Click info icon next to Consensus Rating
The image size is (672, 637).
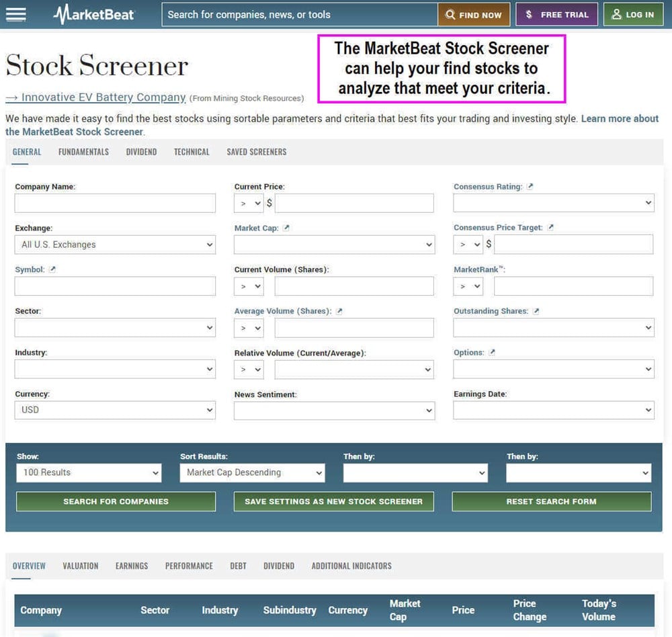click(x=530, y=187)
